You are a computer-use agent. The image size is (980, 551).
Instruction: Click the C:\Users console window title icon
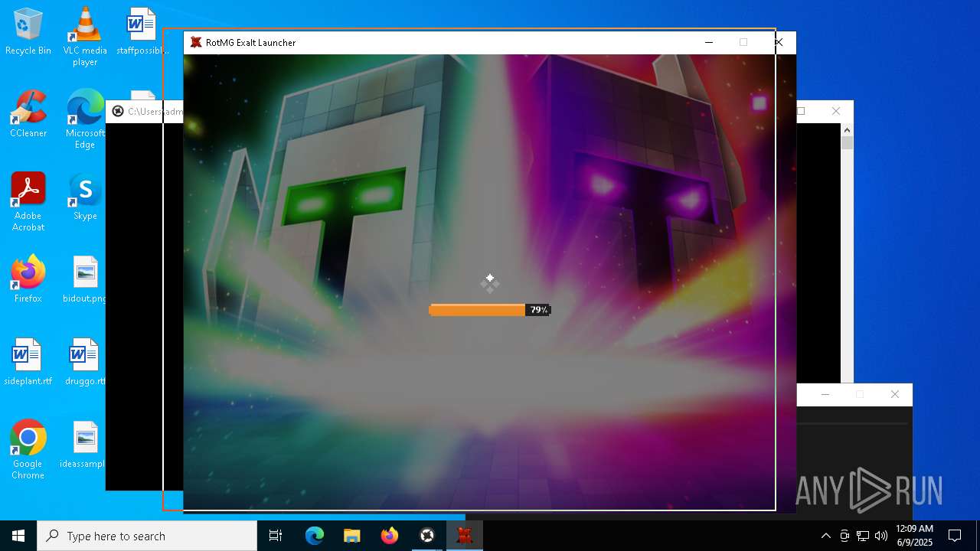[118, 112]
